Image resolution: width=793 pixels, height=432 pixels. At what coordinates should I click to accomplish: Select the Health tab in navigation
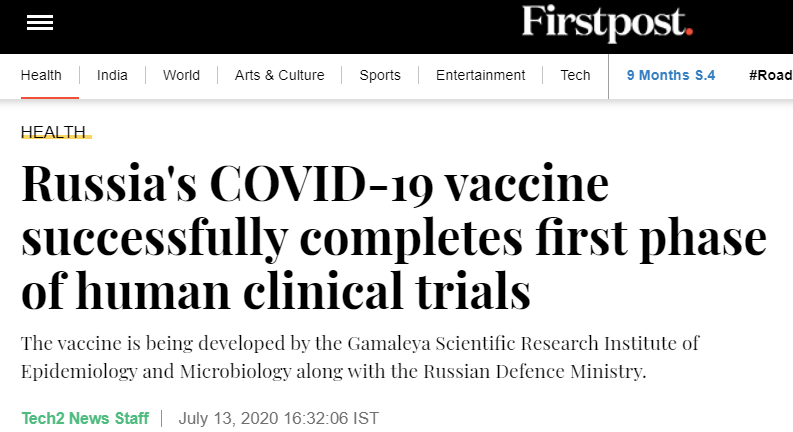tap(41, 75)
